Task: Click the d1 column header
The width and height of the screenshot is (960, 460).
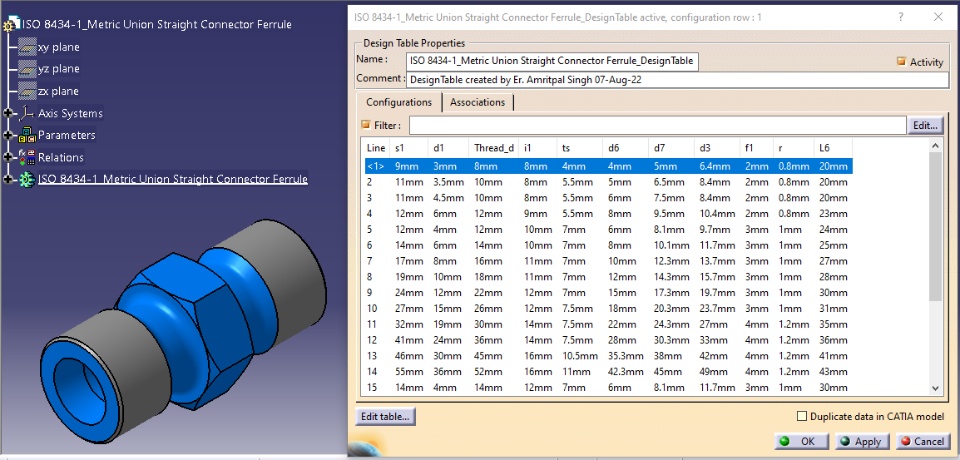Action: (448, 148)
